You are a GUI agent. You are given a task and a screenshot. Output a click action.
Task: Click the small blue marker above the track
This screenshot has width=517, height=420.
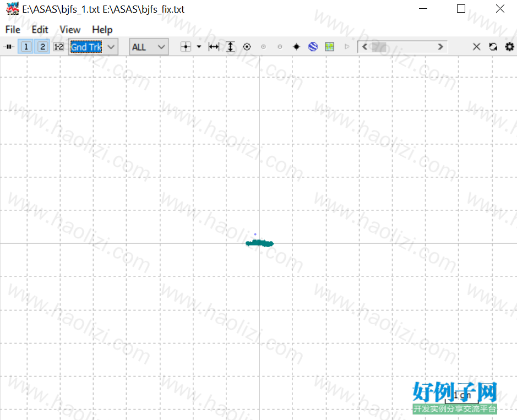point(255,234)
